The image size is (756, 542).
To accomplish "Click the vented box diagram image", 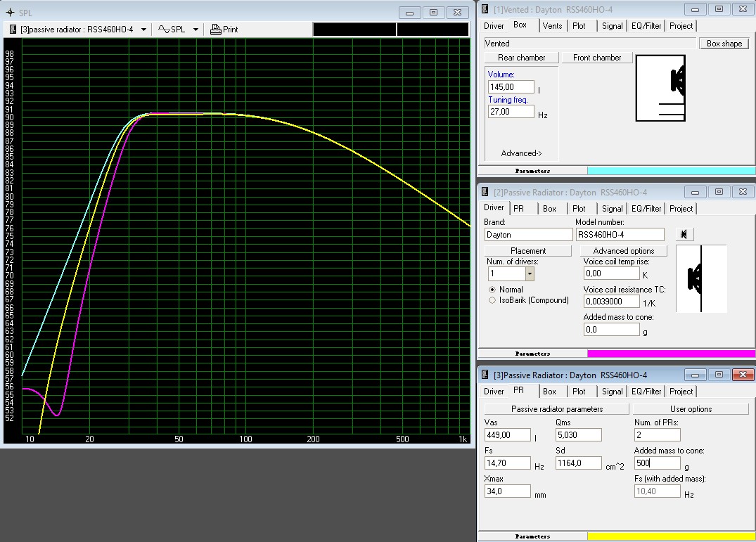I will 660,89.
